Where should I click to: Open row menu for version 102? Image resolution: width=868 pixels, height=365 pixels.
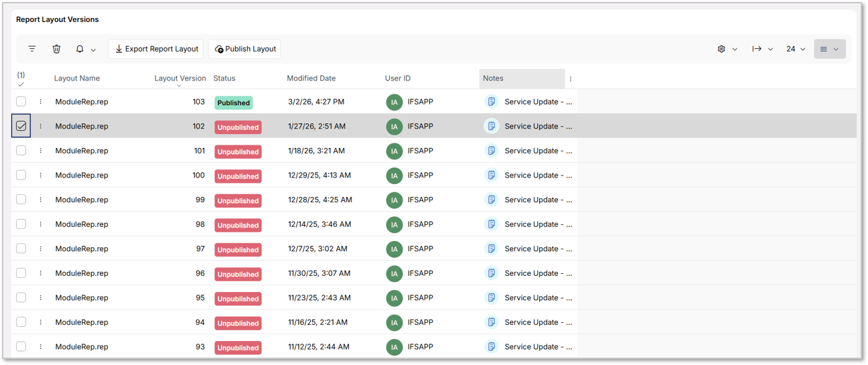pyautogui.click(x=40, y=126)
